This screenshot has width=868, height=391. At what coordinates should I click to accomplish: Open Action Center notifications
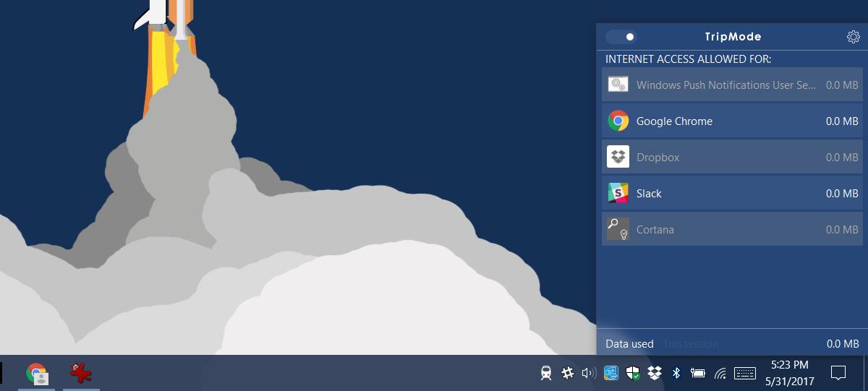838,373
